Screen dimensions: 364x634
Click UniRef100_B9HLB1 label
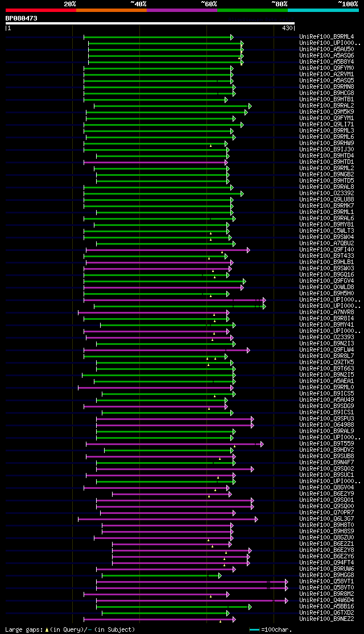pos(327,262)
